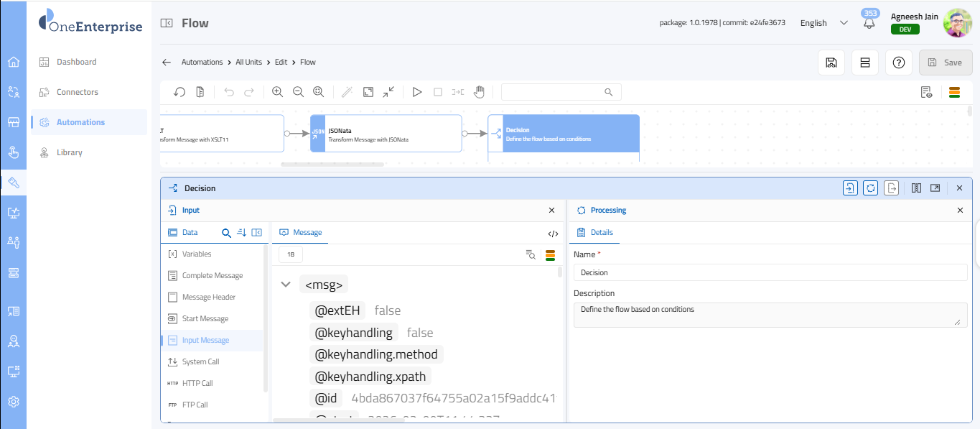Screen dimensions: 980x429
Task: Select the hand pan tool
Action: pyautogui.click(x=479, y=92)
